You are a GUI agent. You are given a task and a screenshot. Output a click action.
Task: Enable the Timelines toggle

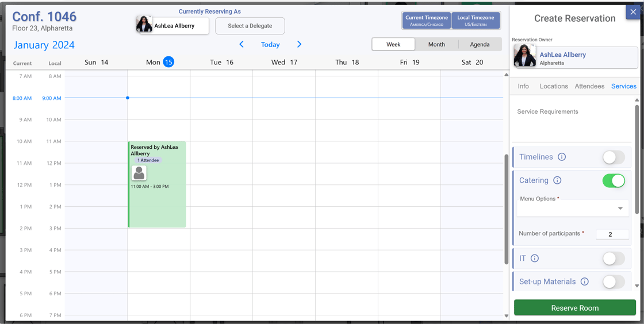tap(613, 157)
